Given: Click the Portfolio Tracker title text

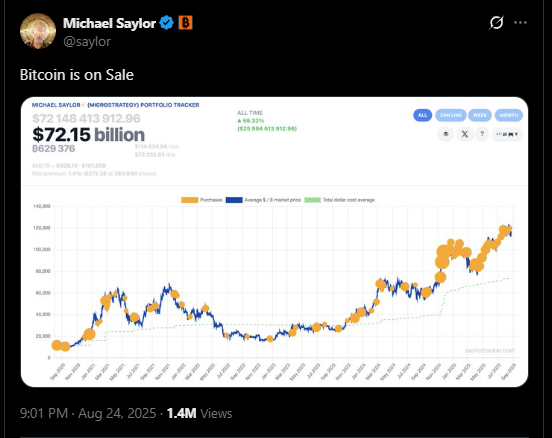Looking at the screenshot, I should [x=115, y=105].
